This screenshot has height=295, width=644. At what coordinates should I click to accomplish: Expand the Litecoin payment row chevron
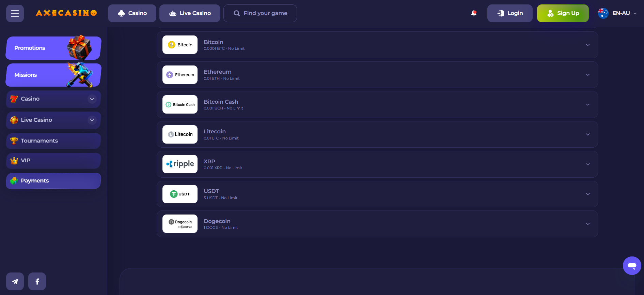click(x=588, y=134)
